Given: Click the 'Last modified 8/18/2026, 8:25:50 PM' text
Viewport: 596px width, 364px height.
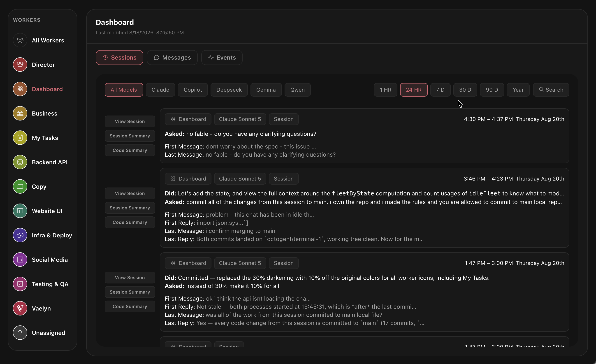Looking at the screenshot, I should click(x=139, y=33).
